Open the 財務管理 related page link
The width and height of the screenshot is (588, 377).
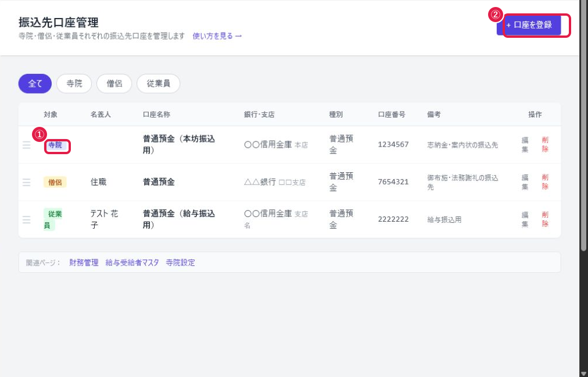tap(84, 262)
